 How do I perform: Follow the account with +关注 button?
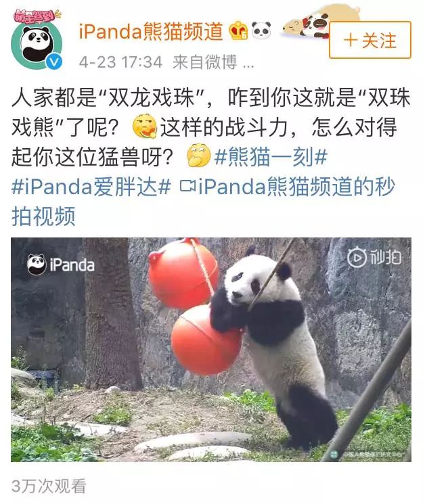pos(370,40)
